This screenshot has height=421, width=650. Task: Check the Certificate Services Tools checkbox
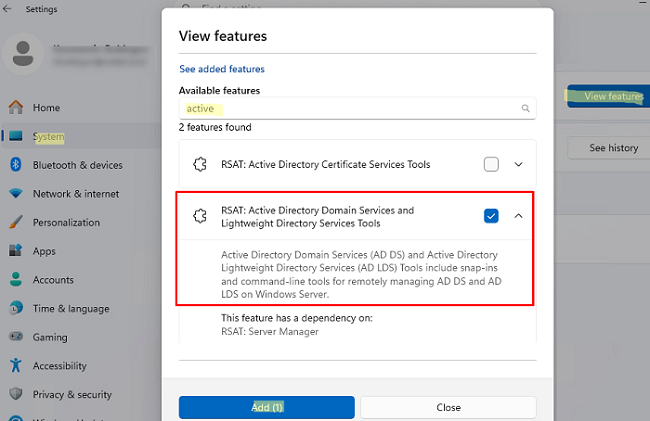491,165
